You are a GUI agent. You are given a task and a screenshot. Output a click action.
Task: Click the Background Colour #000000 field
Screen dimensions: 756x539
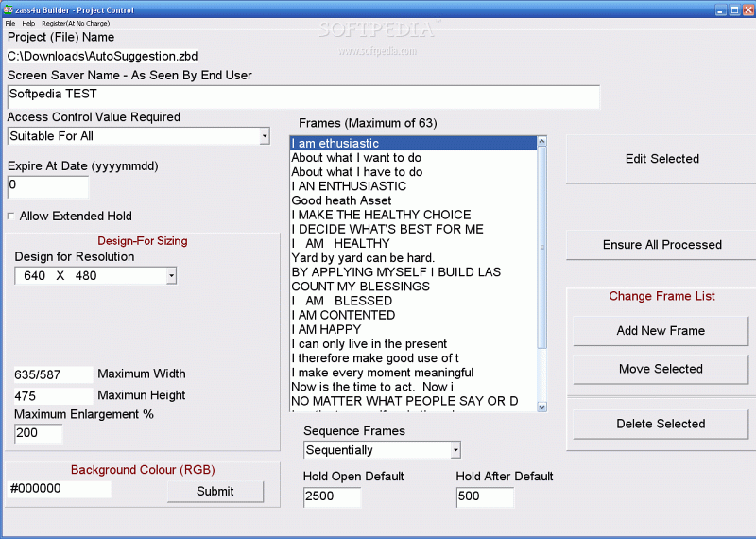click(59, 489)
